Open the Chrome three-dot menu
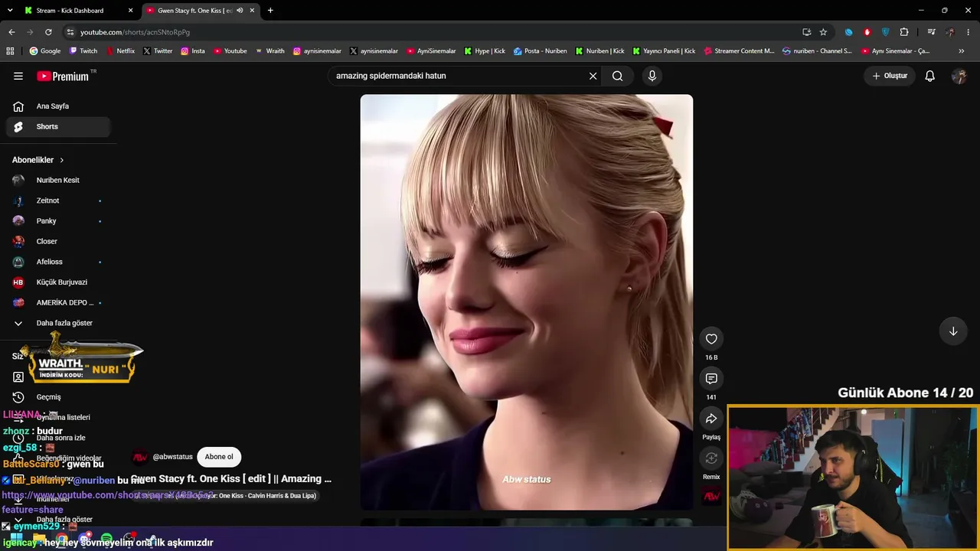Viewport: 980px width, 551px height. [969, 32]
